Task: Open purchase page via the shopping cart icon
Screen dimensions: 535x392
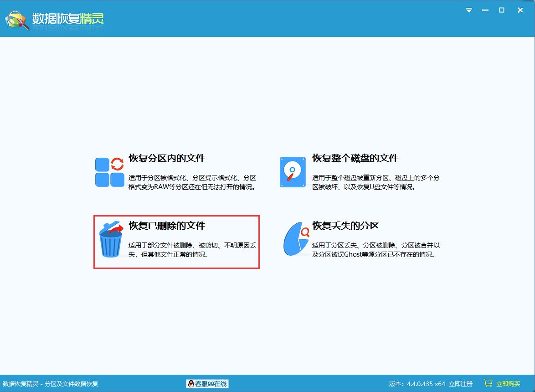Action: click(x=489, y=383)
